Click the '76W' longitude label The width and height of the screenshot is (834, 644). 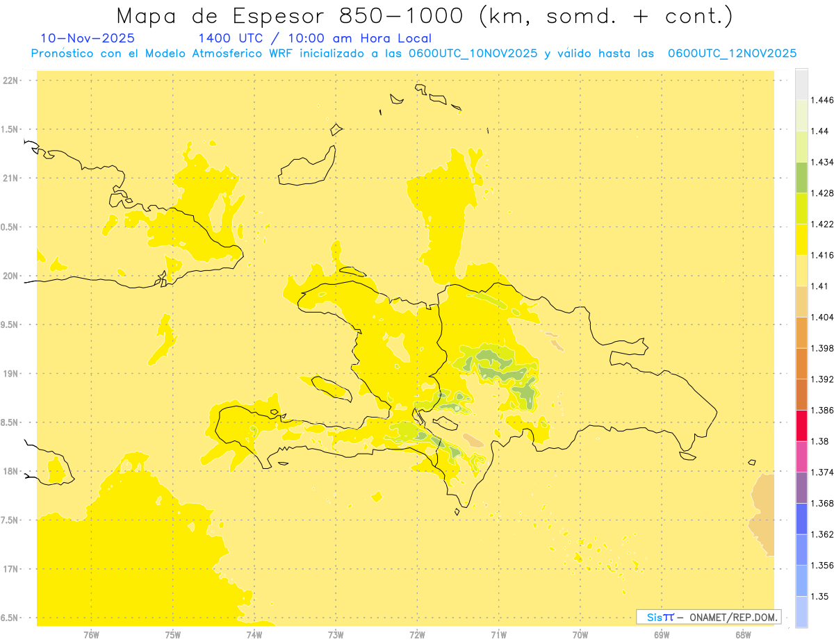click(x=91, y=635)
